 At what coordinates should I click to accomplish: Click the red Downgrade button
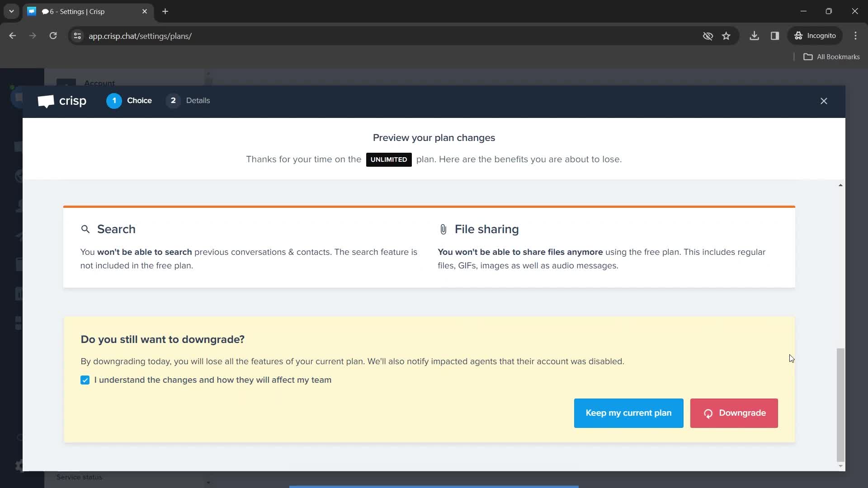click(735, 413)
